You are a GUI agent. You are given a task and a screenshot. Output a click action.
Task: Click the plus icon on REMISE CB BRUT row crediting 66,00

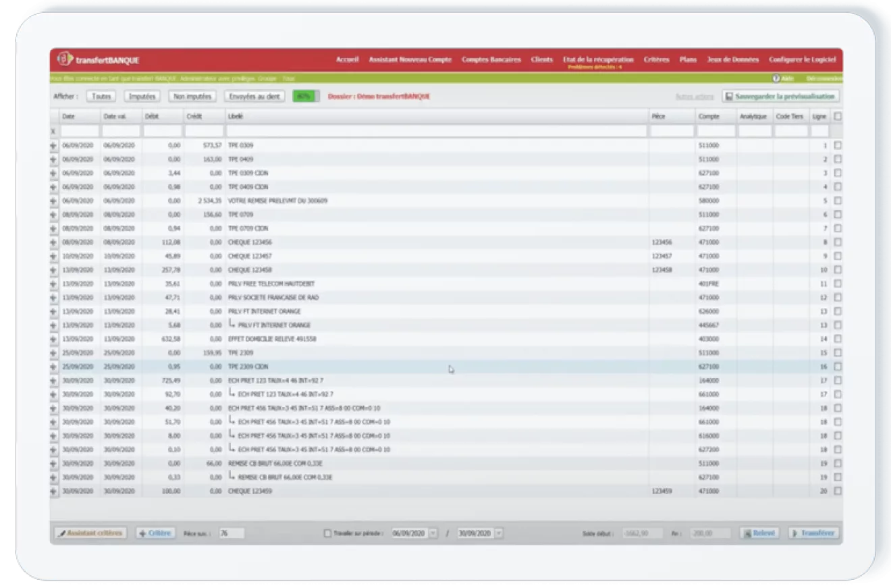(53, 464)
